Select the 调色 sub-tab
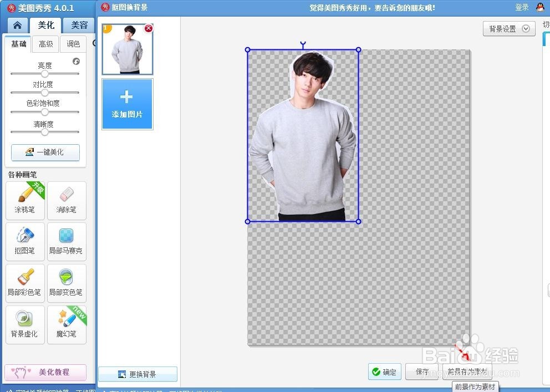This screenshot has width=550, height=392. click(73, 44)
